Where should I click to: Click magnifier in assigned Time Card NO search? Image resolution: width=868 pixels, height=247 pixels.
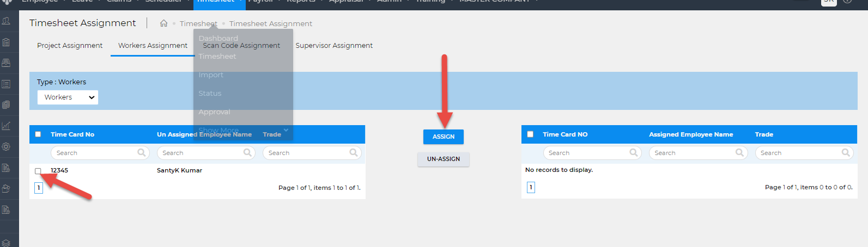click(x=634, y=153)
